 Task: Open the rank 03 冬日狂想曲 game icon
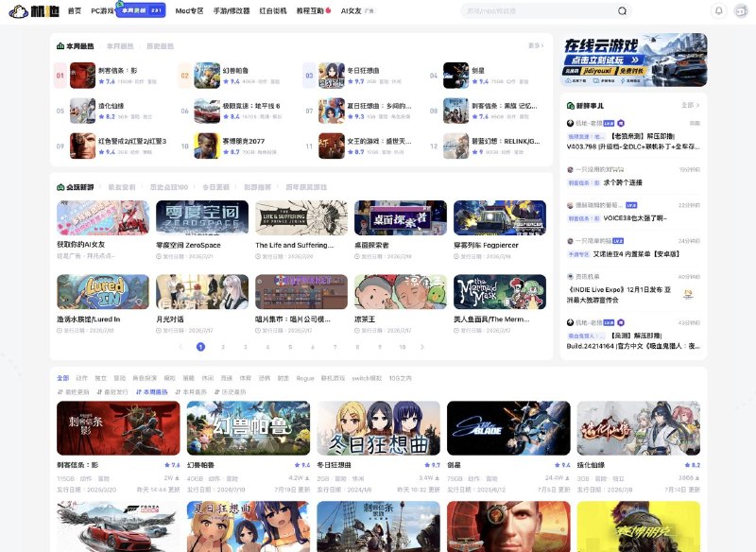click(332, 76)
